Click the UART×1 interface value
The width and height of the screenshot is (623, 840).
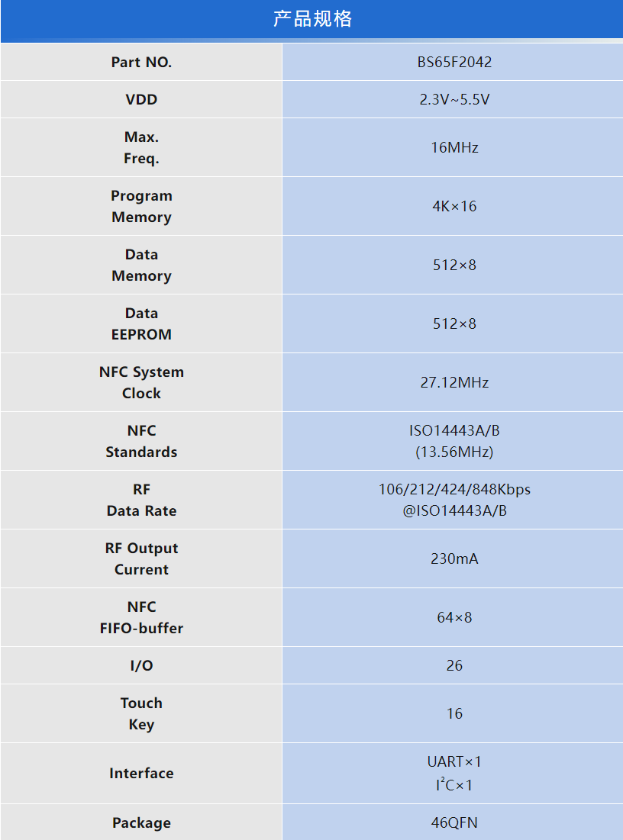point(454,762)
